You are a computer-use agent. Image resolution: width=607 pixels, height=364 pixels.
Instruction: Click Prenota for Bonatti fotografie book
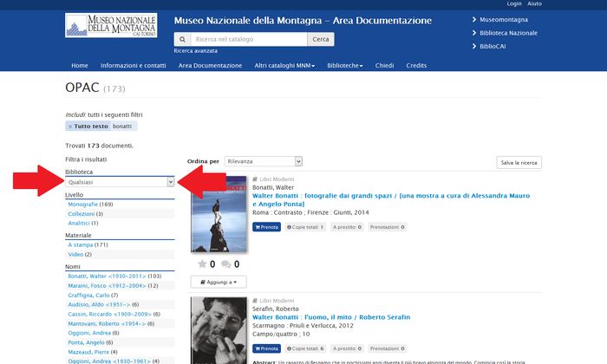pos(266,227)
